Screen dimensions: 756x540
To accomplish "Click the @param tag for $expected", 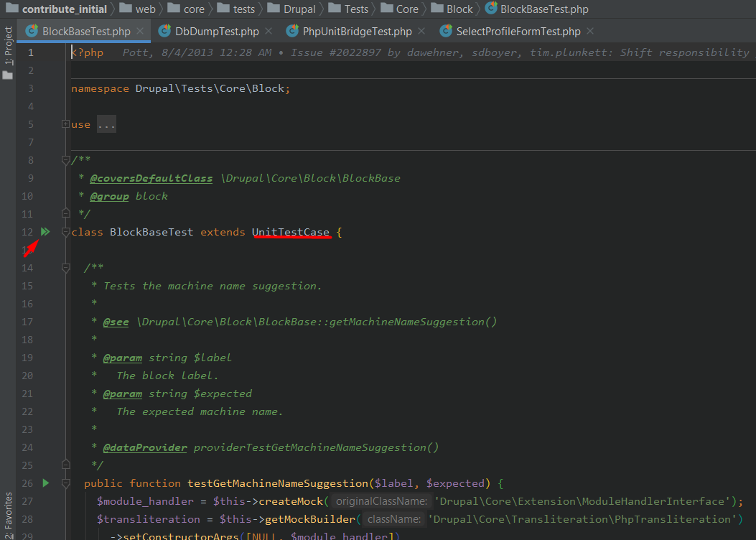I will tap(123, 394).
